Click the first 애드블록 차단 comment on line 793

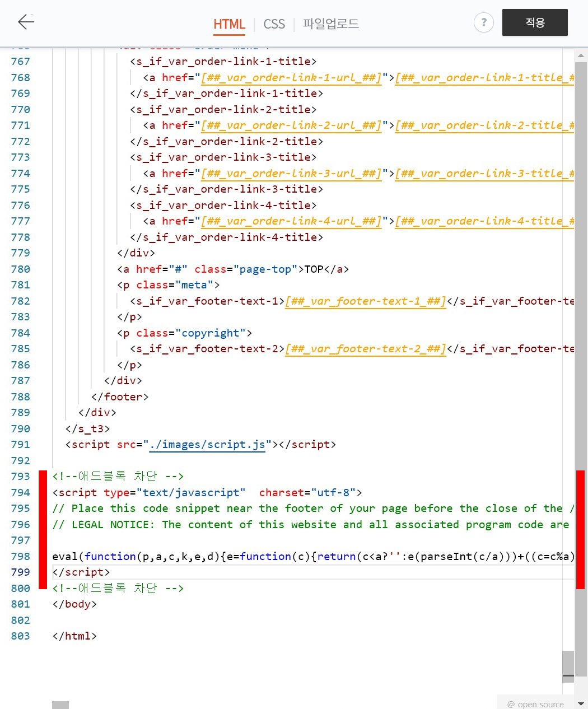118,477
